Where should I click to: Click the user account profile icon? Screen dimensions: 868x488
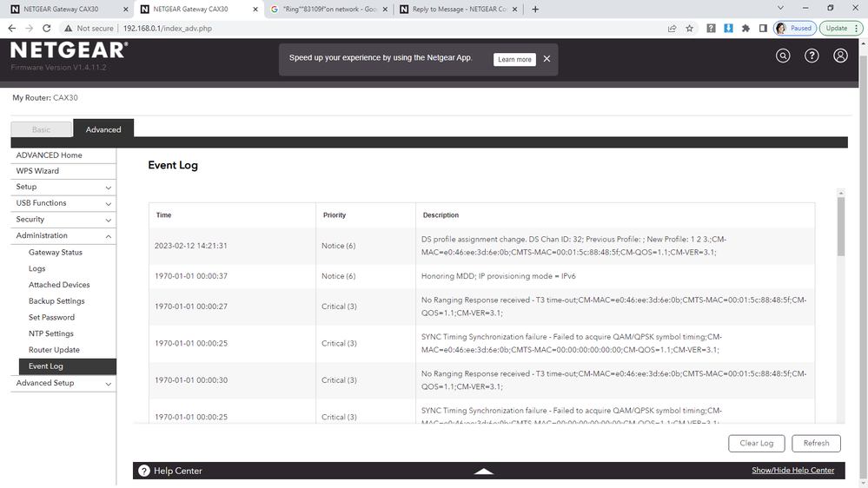[840, 56]
